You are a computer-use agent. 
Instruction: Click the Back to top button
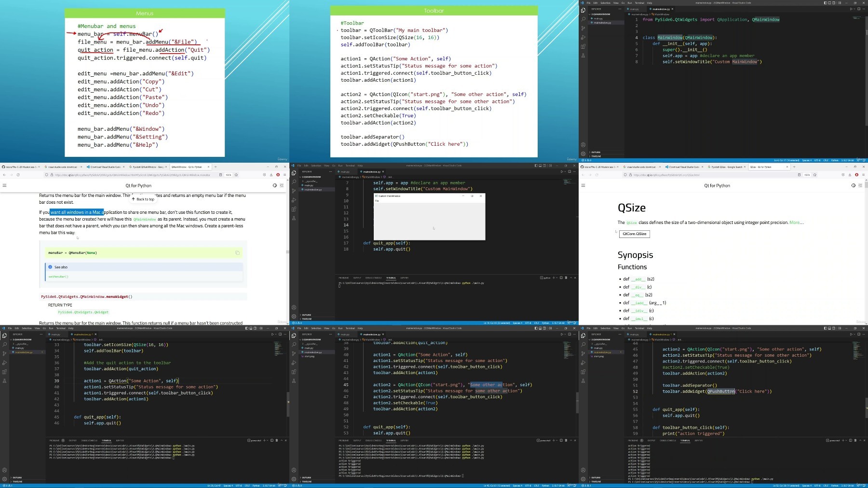point(143,199)
